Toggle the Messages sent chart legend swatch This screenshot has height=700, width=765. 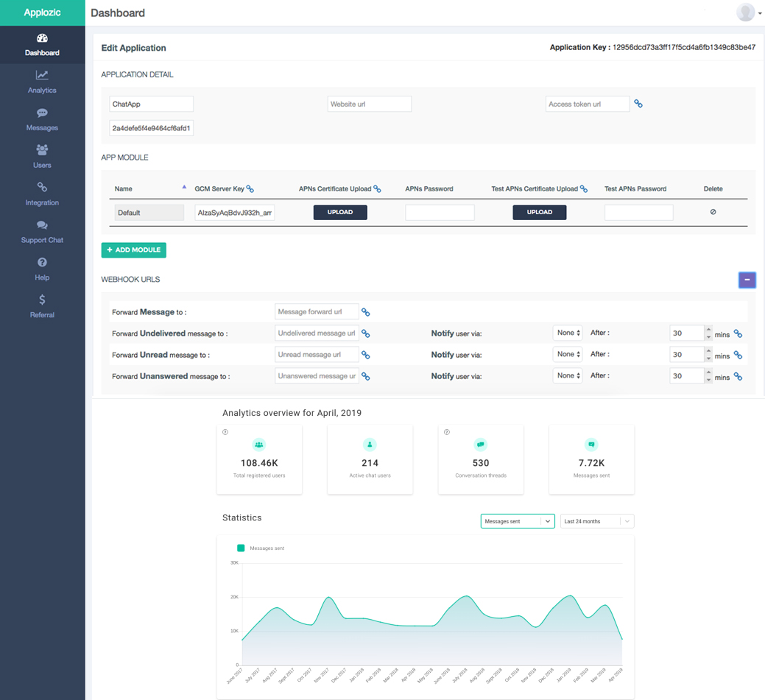241,548
